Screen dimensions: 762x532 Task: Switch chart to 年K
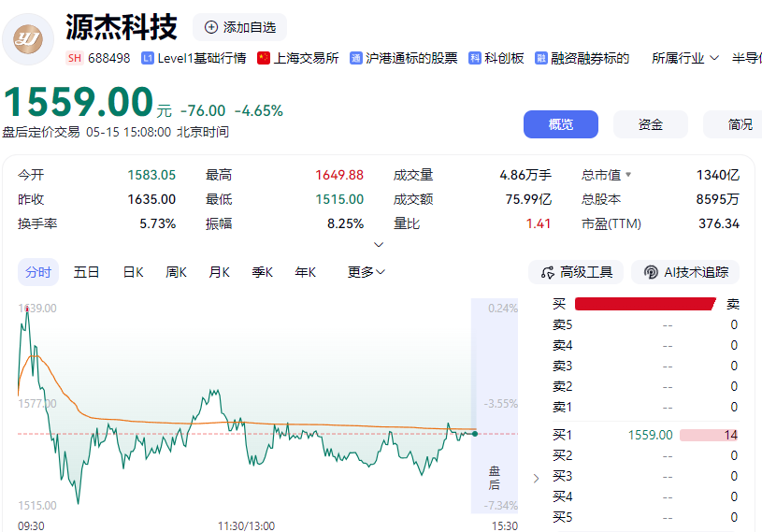pos(305,272)
